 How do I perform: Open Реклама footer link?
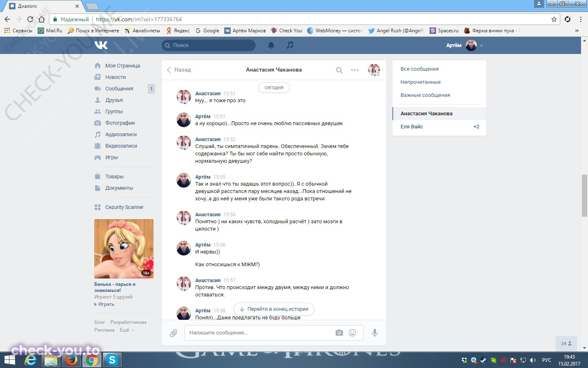pos(105,330)
